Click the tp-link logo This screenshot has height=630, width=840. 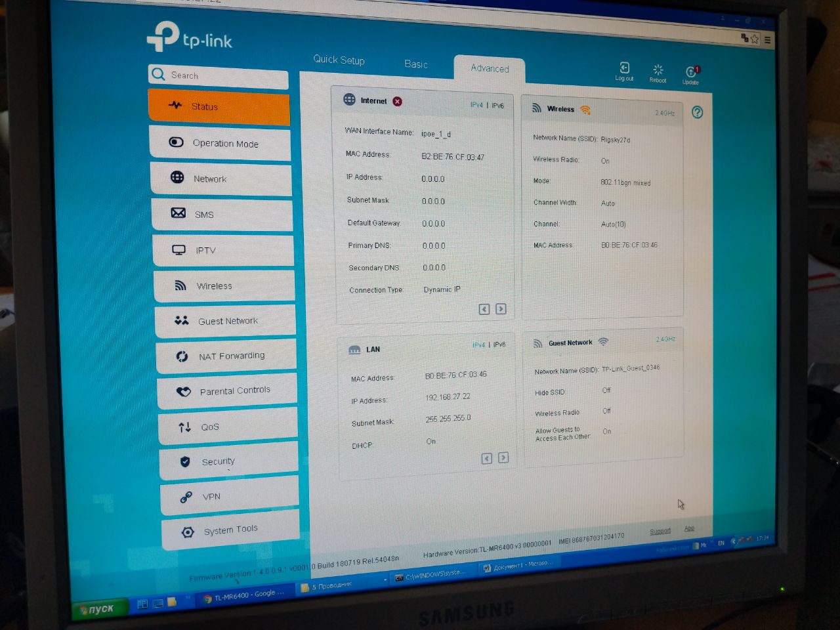189,37
